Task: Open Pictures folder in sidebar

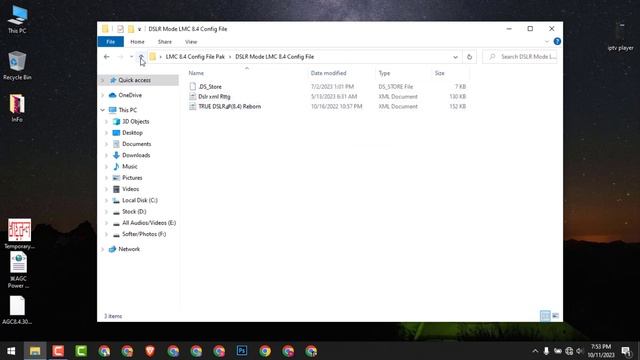Action: point(132,178)
